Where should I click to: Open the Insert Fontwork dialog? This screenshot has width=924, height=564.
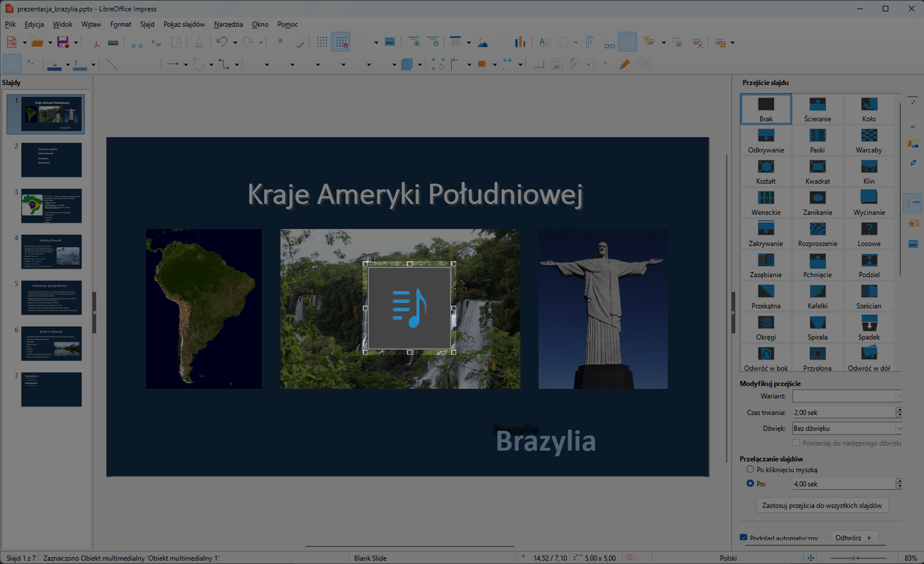coord(589,42)
